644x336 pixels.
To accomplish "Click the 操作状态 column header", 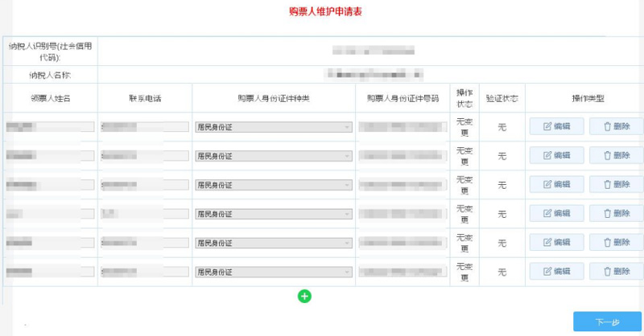I will click(x=464, y=98).
